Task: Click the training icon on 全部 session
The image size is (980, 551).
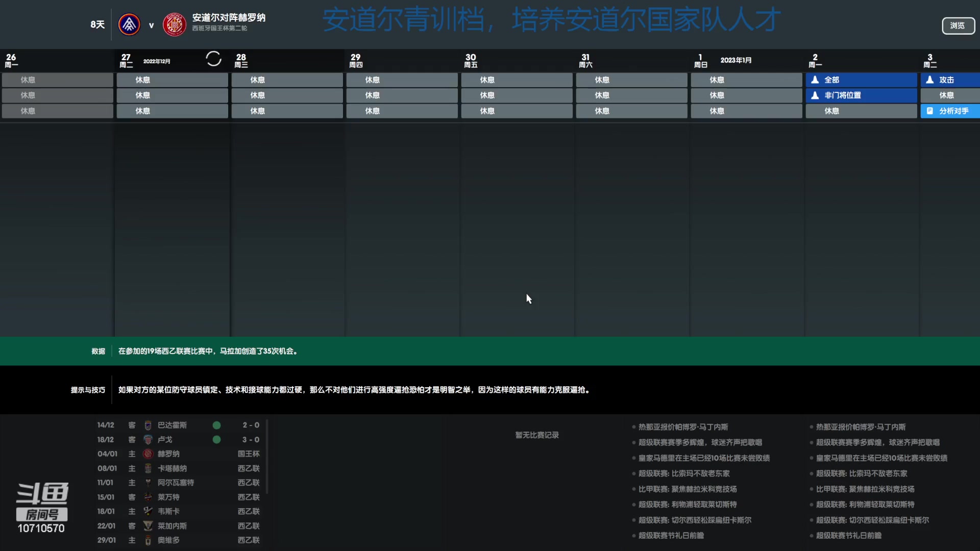Action: [x=815, y=80]
